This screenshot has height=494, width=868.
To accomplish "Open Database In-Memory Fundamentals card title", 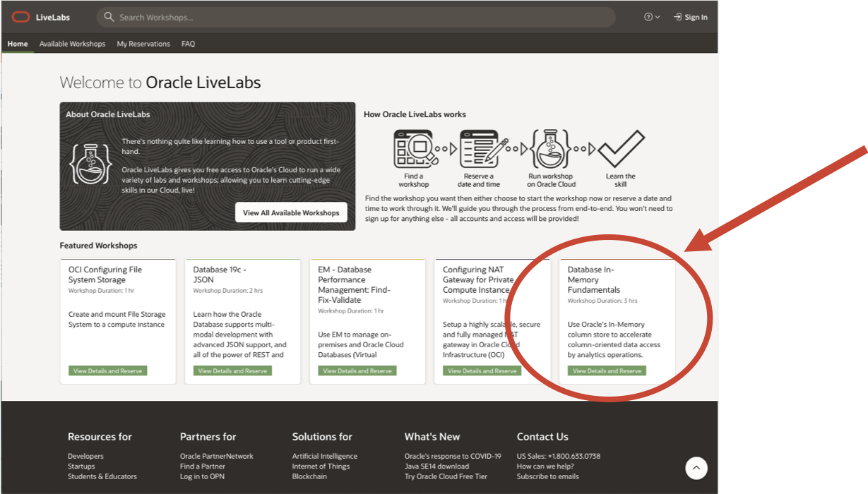I will pyautogui.click(x=594, y=279).
